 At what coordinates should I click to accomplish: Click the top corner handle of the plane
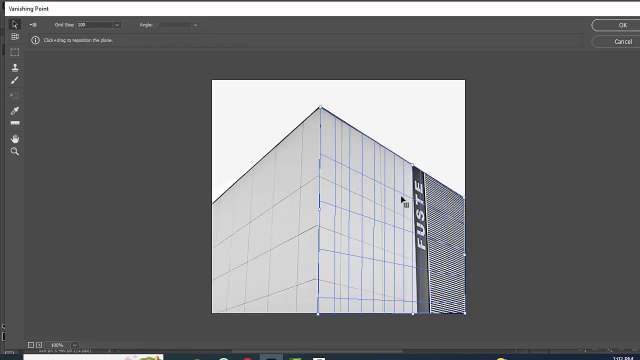[320, 107]
